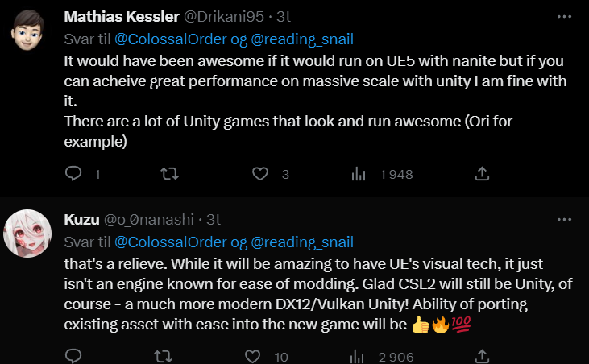Image resolution: width=589 pixels, height=364 pixels.
Task: Open Kuzu's anime profile avatar
Action: coord(27,234)
